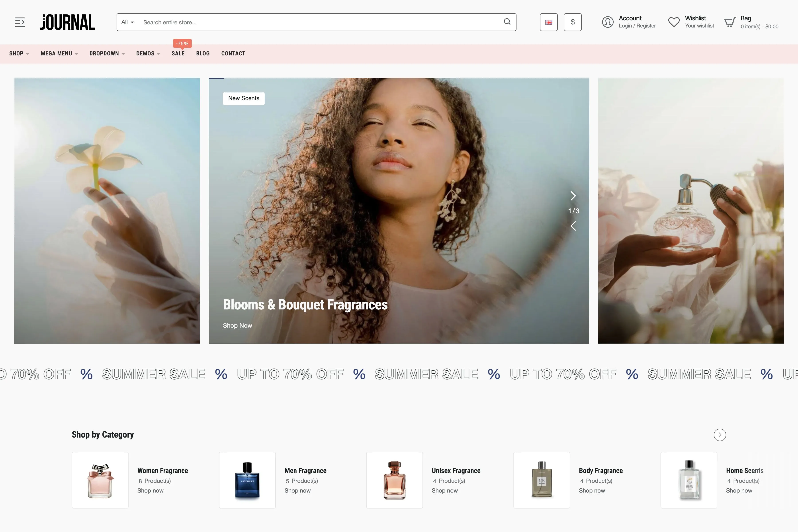Screen dimensions: 798x532
Task: Click the -75% sale badge
Action: coord(182,43)
